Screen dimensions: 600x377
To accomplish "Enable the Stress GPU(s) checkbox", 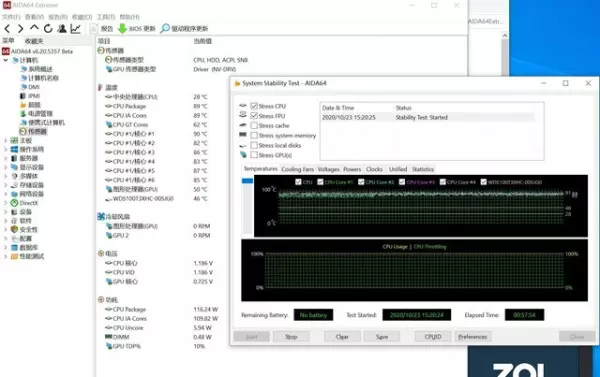I will click(x=254, y=155).
